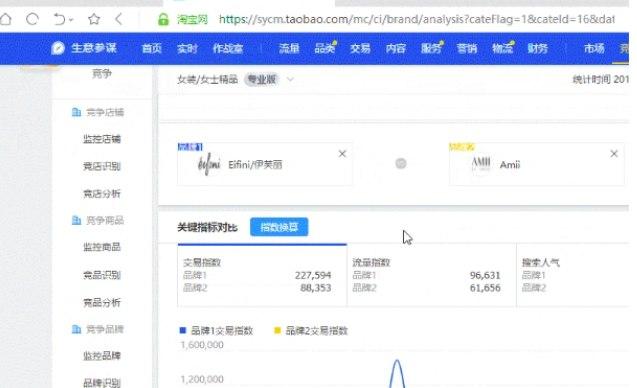Expand the 女装/女士精品 category dropdown
This screenshot has height=388, width=637.
pyautogui.click(x=290, y=79)
